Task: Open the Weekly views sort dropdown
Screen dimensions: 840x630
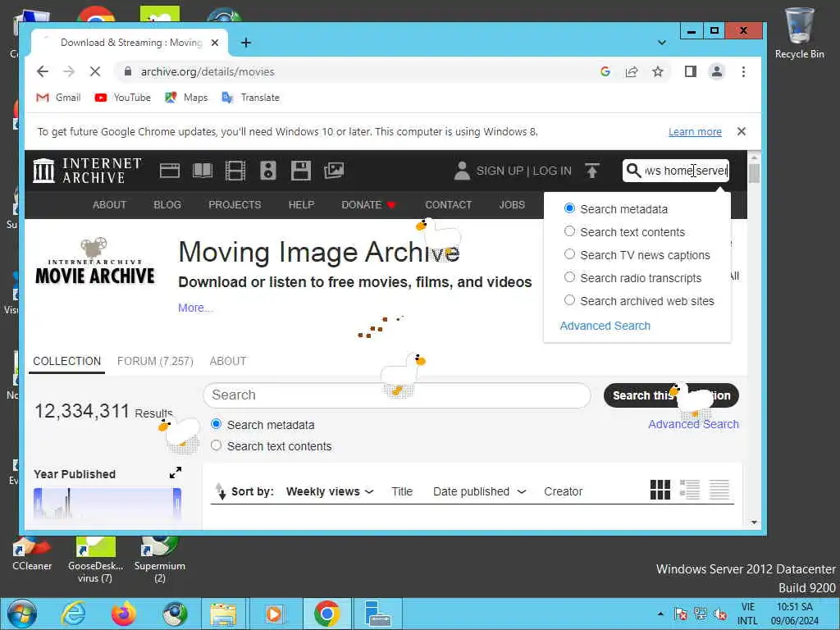Action: (x=330, y=491)
